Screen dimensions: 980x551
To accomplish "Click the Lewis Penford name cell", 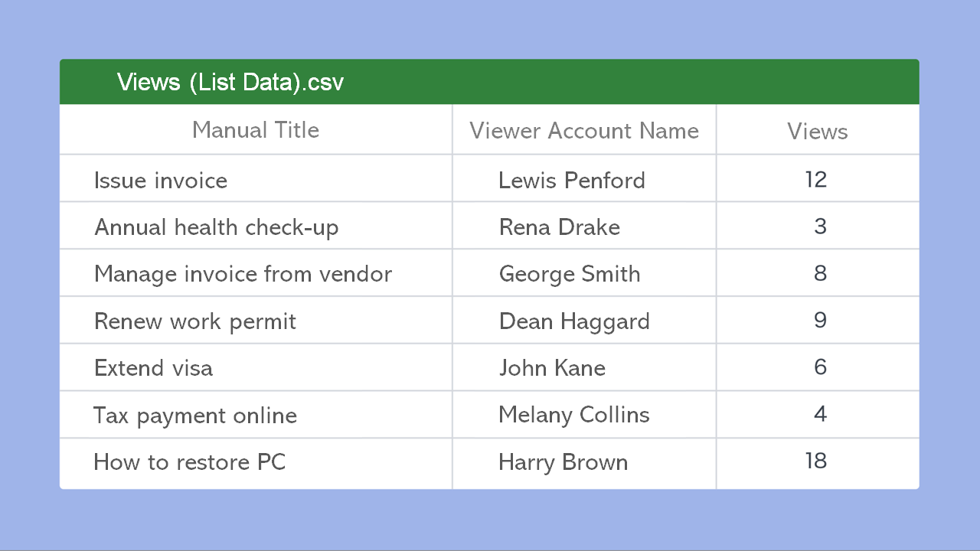I will pos(572,181).
